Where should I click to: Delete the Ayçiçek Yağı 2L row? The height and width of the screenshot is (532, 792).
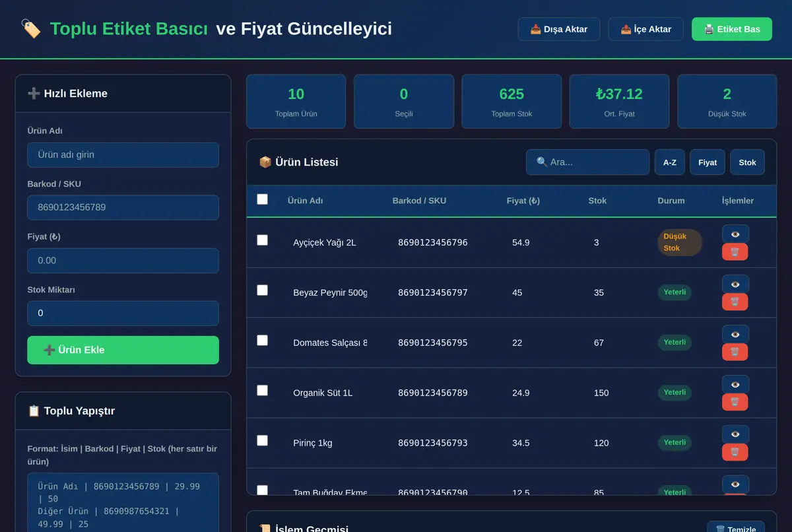coord(735,251)
